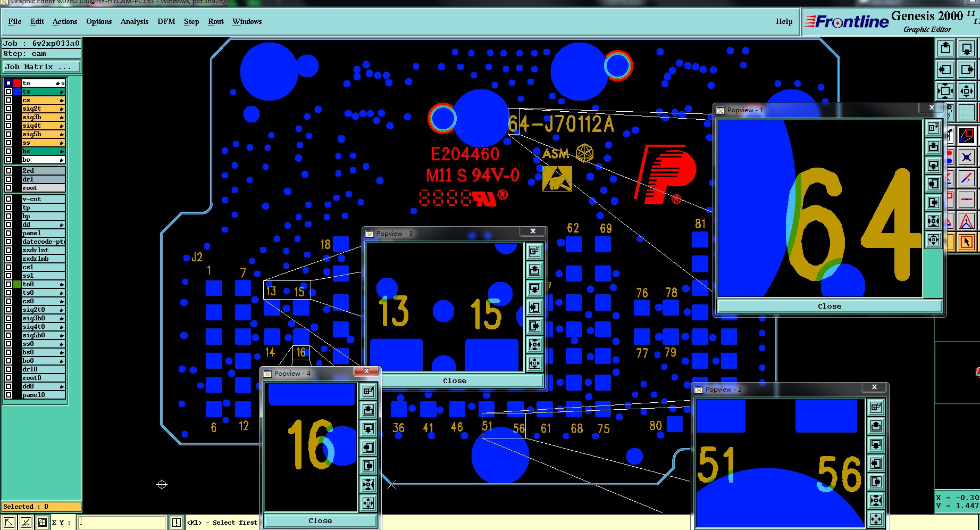Pan up in Popview 1
980x530 pixels.
[933, 146]
